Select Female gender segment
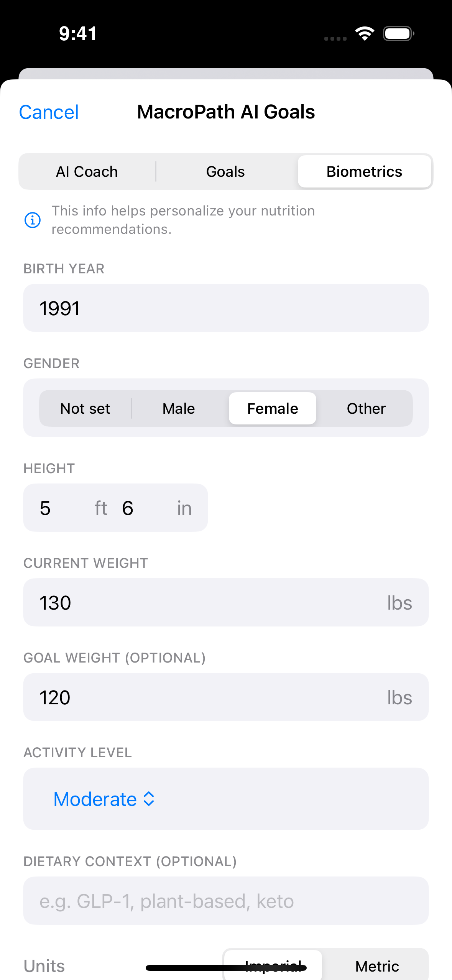The image size is (452, 980). tap(272, 408)
